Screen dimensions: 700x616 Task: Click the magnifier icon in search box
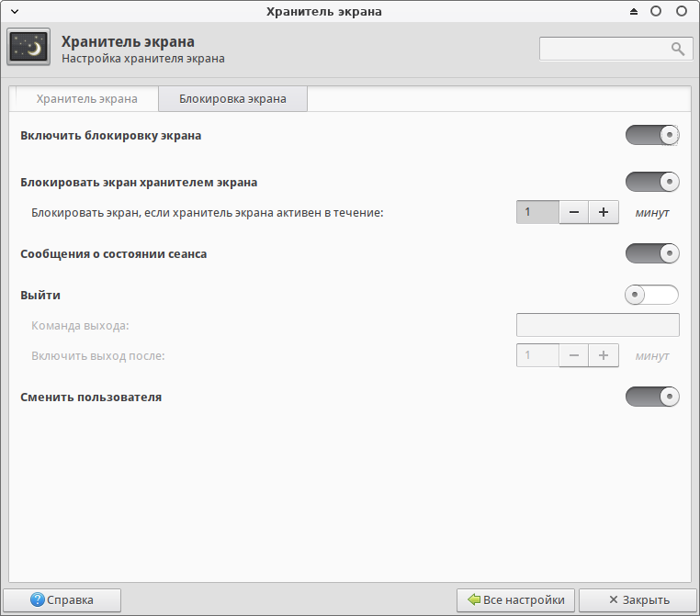(677, 49)
